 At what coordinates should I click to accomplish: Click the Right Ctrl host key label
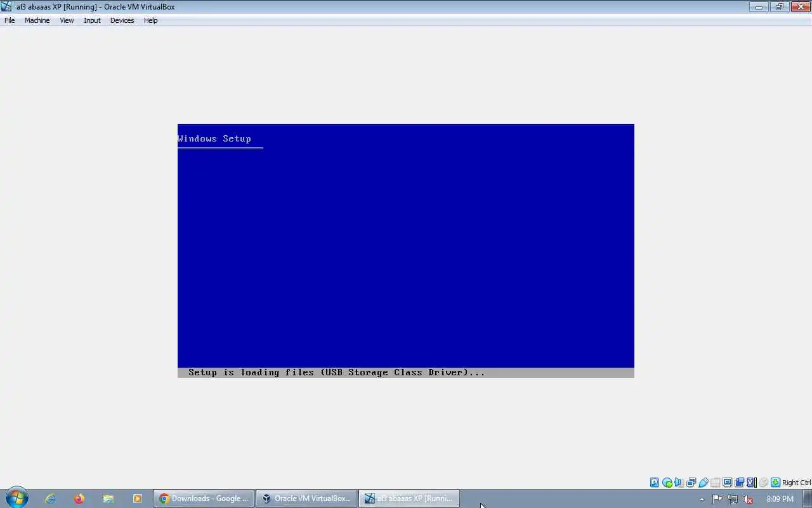(x=796, y=483)
